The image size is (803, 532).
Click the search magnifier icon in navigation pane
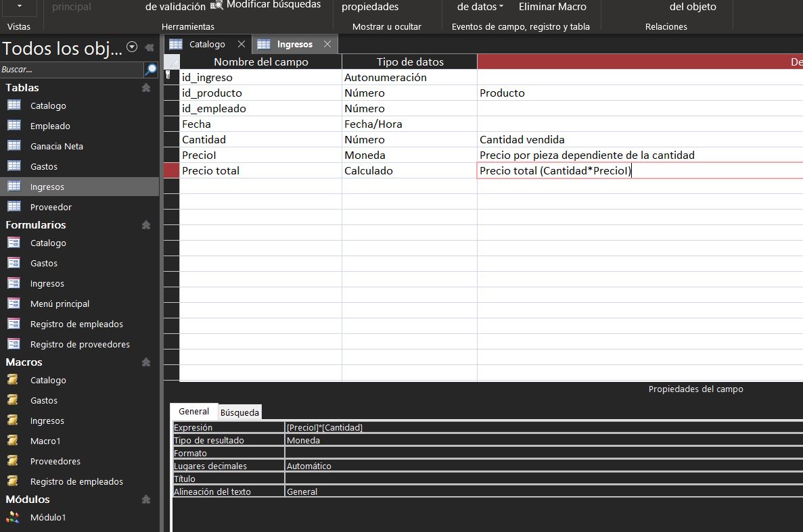pos(151,69)
